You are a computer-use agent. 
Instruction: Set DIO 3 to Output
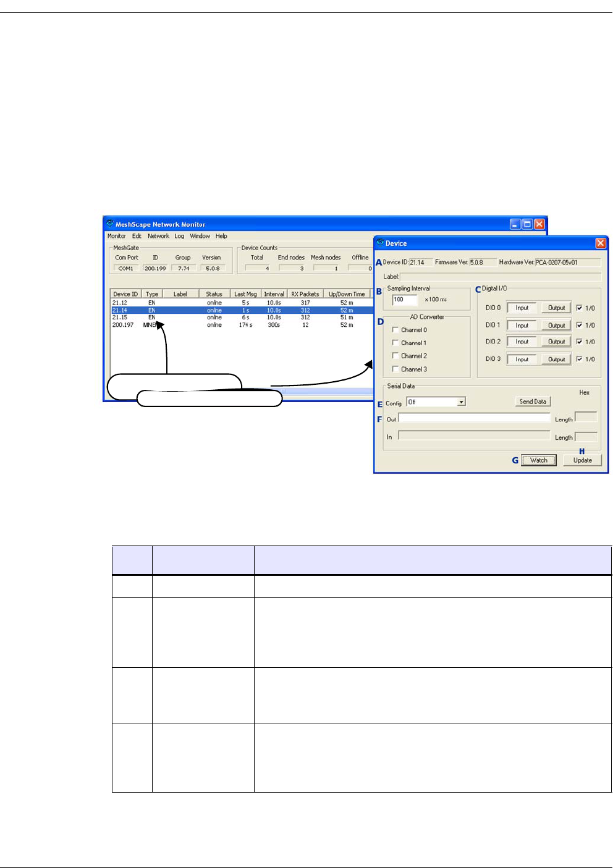click(556, 359)
